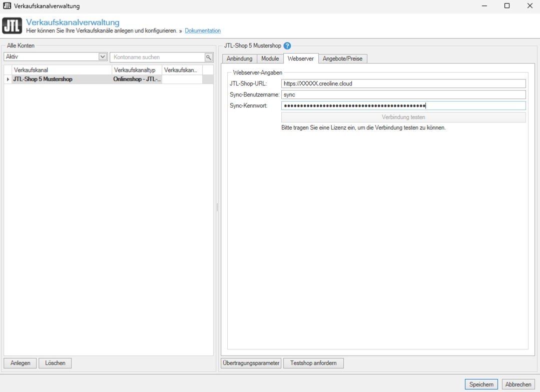The width and height of the screenshot is (540, 392).
Task: Open the Dokumentation link
Action: (x=203, y=30)
